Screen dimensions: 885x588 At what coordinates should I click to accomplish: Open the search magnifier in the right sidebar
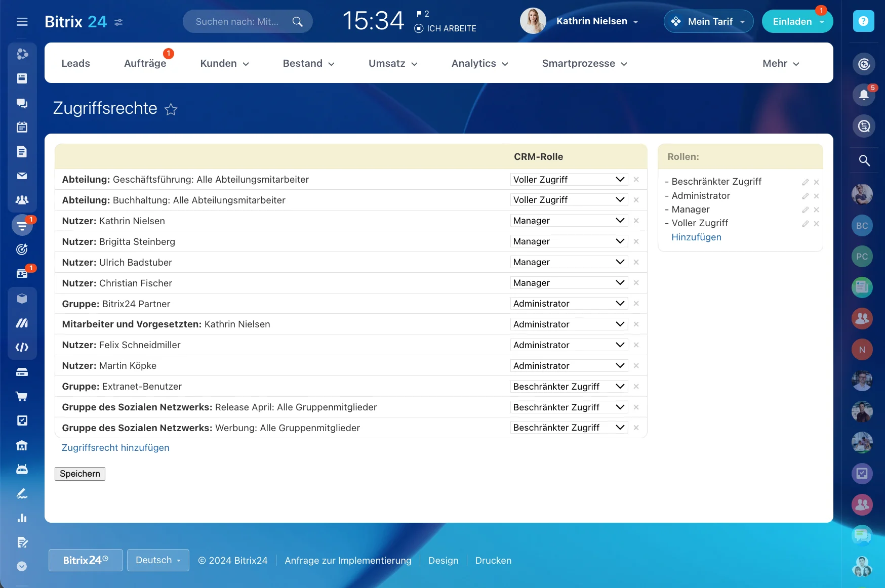pyautogui.click(x=864, y=160)
